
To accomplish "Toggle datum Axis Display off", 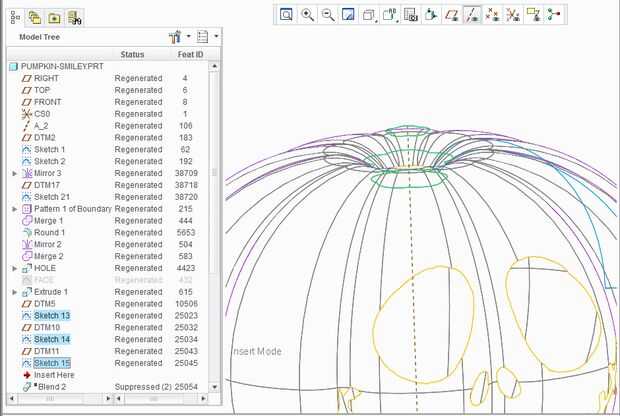I will [472, 15].
